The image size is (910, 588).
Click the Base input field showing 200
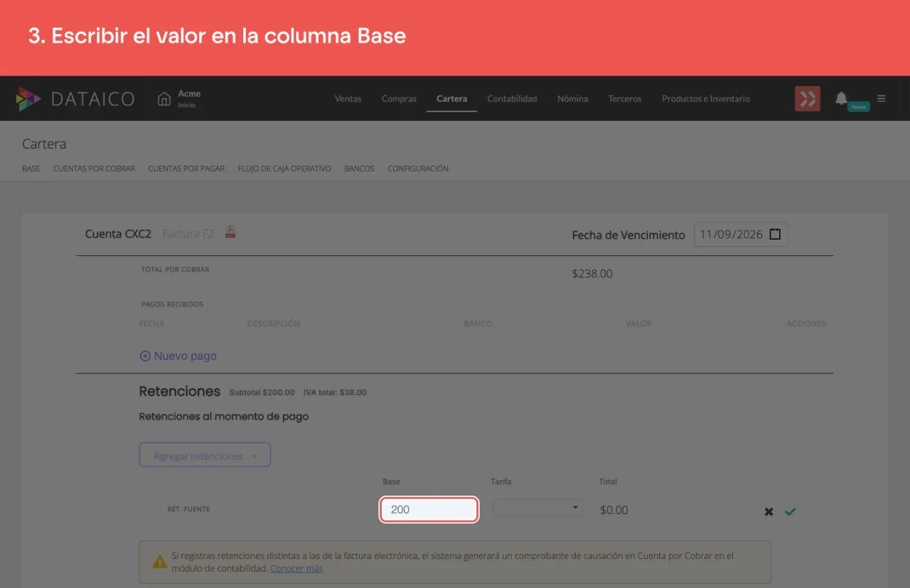pos(429,510)
